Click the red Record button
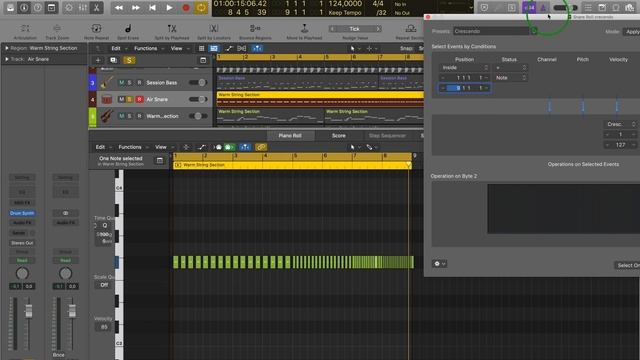The width and height of the screenshot is (640, 360). pyautogui.click(x=186, y=8)
